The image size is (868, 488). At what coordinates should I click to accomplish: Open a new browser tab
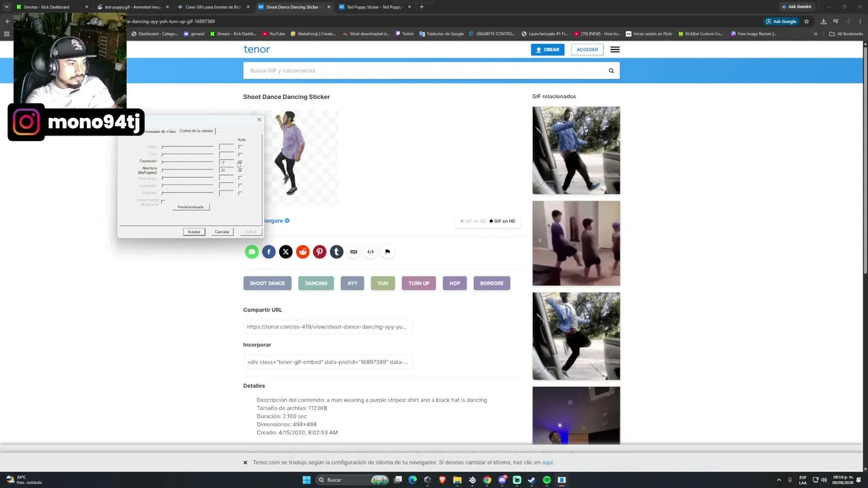pos(421,7)
